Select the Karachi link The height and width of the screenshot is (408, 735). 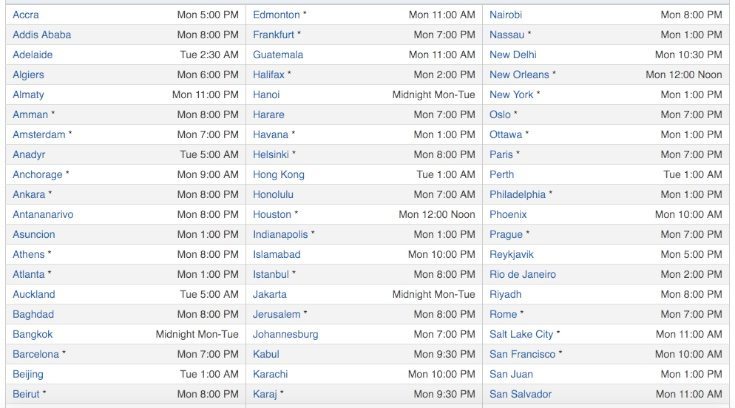[270, 374]
